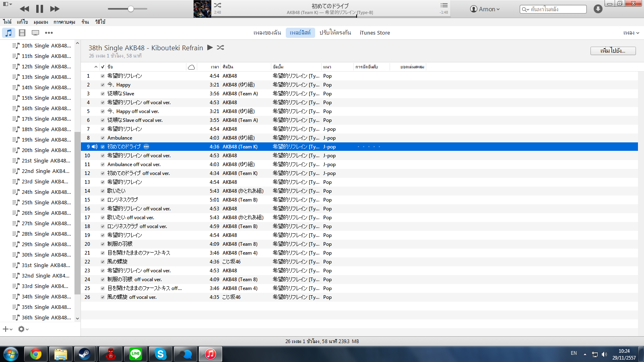Click the iCloud status column header

[x=192, y=67]
